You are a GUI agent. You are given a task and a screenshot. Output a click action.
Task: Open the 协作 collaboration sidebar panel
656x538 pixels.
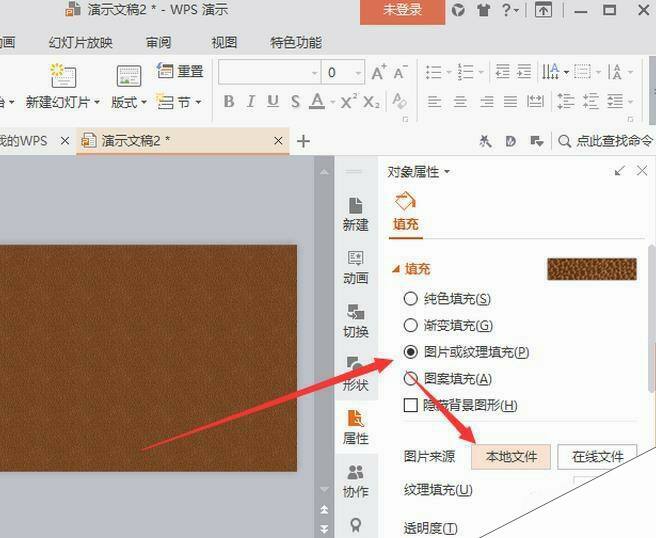click(x=355, y=480)
